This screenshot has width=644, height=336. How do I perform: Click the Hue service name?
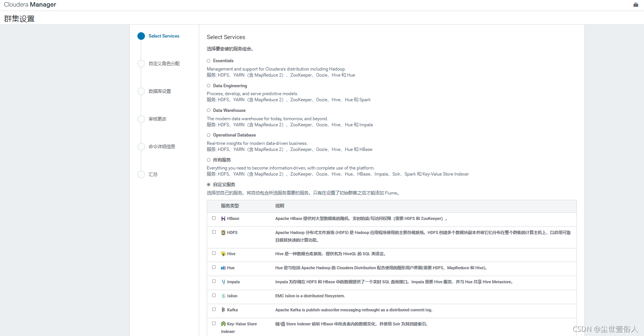click(231, 268)
